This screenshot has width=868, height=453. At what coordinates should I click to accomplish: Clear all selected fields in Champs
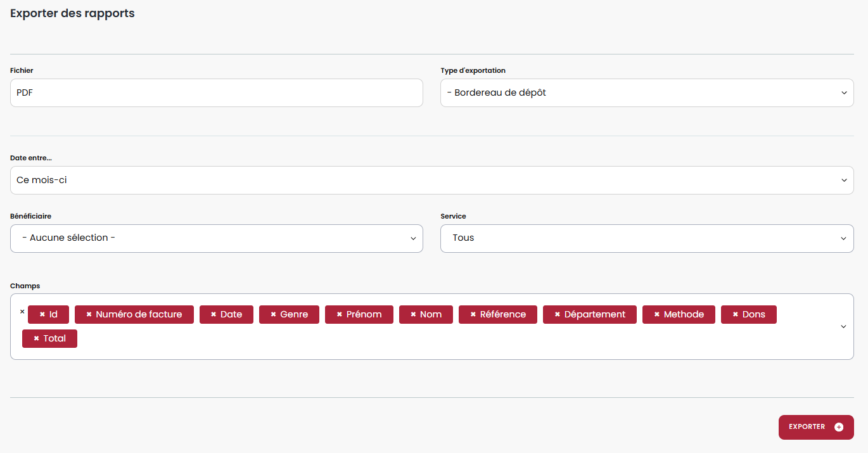[x=22, y=312]
